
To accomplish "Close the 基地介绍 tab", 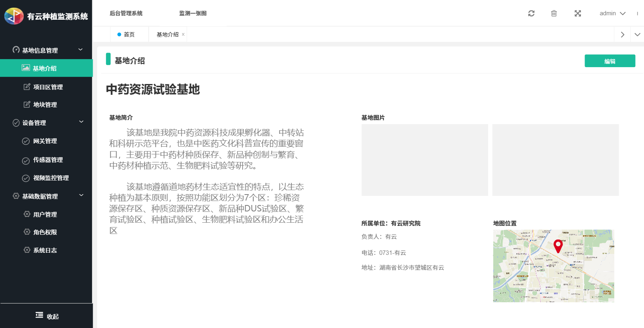I will [183, 35].
